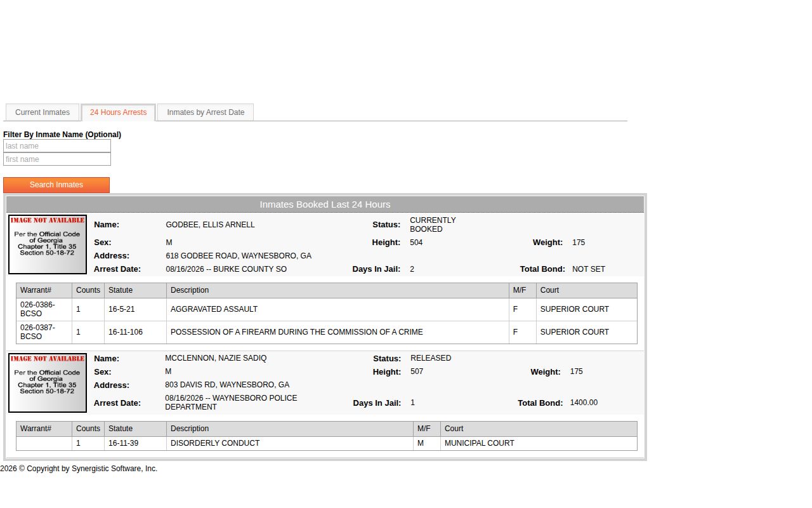The width and height of the screenshot is (812, 508).
Task: Click the AGGRAVATED ASSAULT description
Action: point(214,309)
